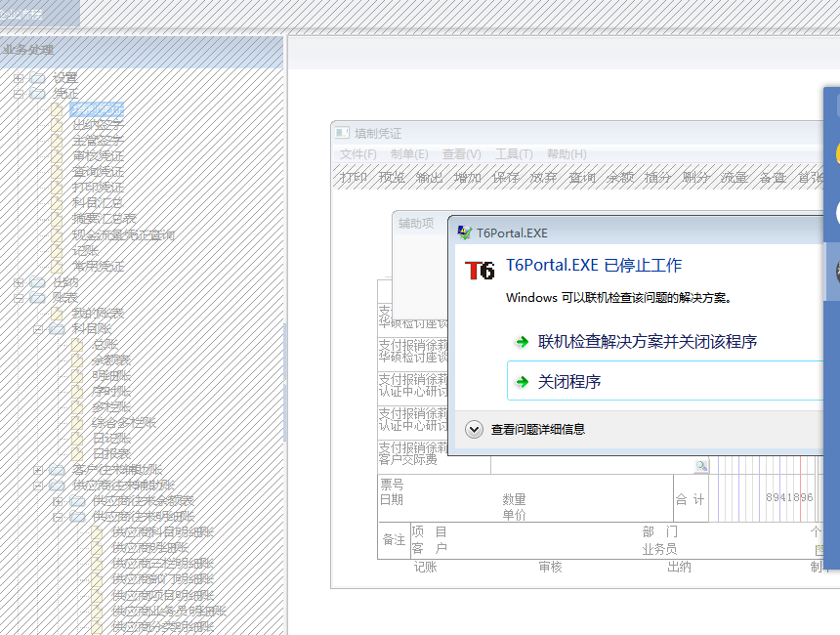Viewport: 840px width, 635px height.
Task: Click the folder icon beside 主管签字
Action: [x=58, y=141]
